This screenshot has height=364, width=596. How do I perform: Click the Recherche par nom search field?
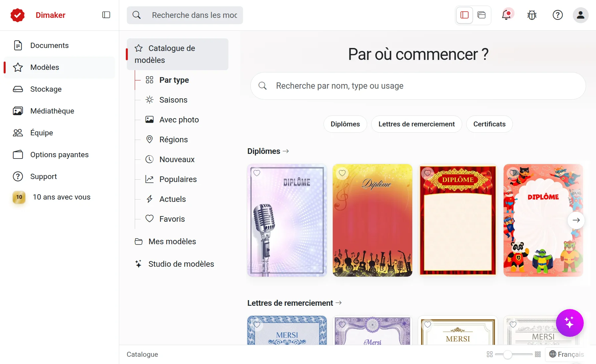pos(418,86)
